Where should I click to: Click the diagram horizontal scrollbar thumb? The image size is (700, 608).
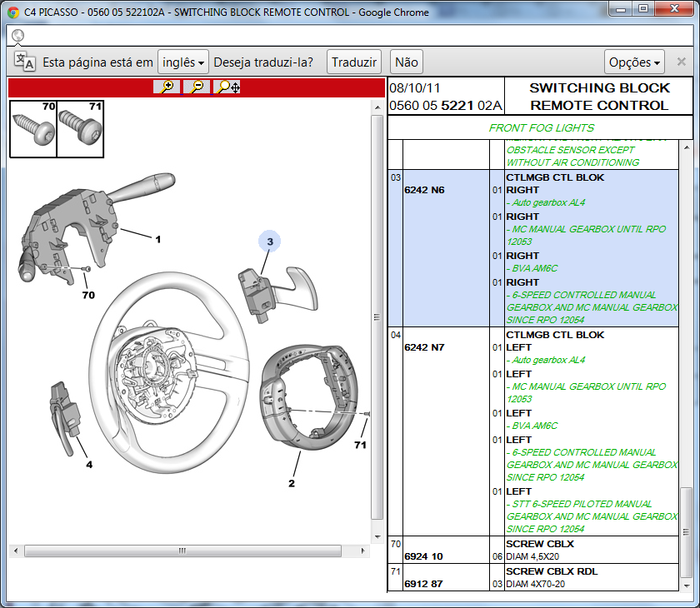182,551
